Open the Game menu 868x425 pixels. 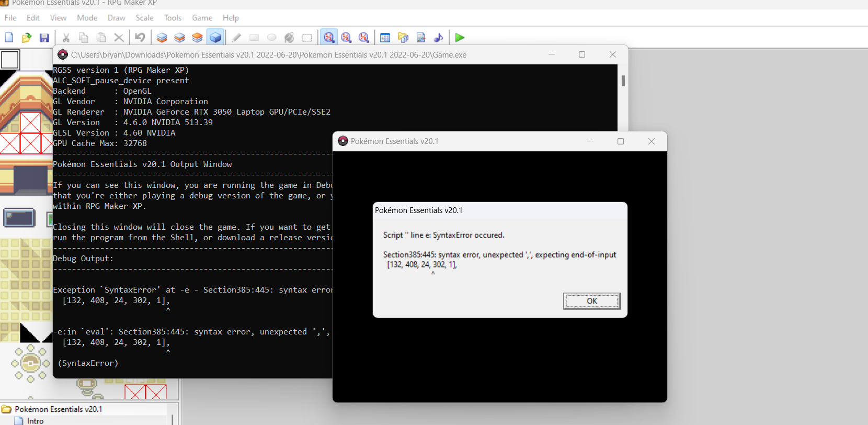click(202, 18)
